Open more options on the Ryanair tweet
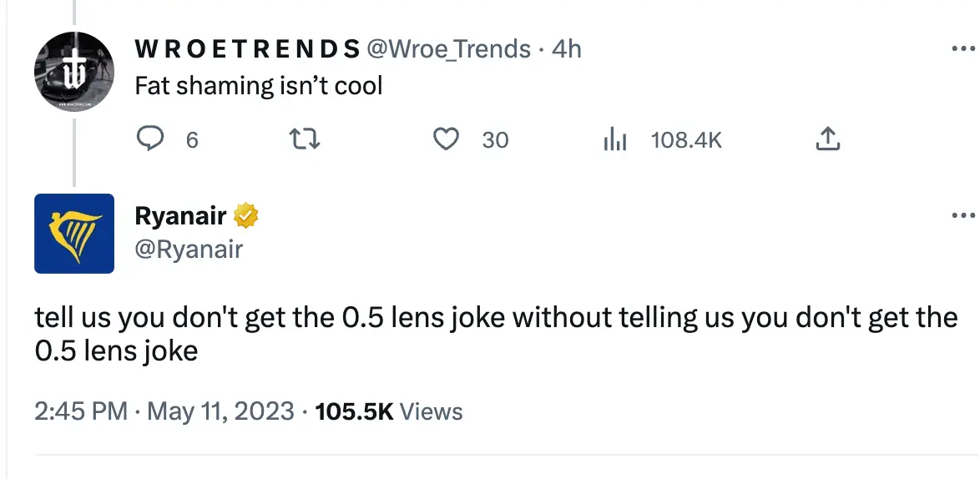Screen dimensions: 980x479 (x=963, y=216)
